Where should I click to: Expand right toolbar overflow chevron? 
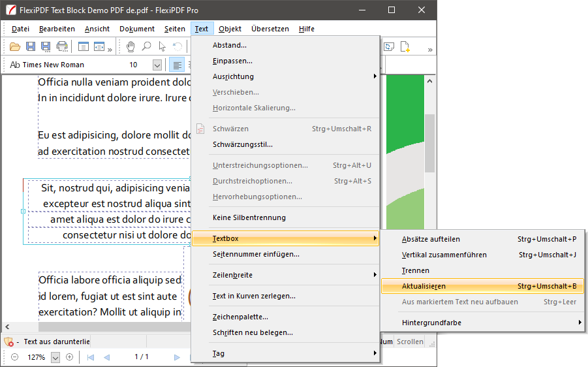(430, 50)
